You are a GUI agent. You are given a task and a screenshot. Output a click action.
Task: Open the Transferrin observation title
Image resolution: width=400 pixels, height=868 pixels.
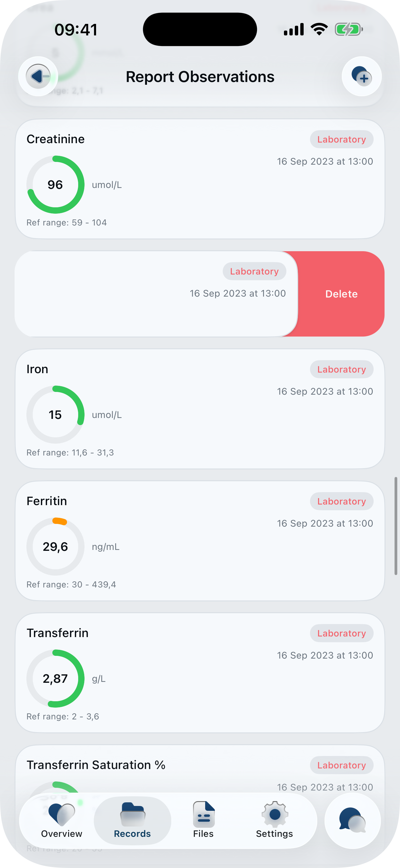tap(57, 633)
